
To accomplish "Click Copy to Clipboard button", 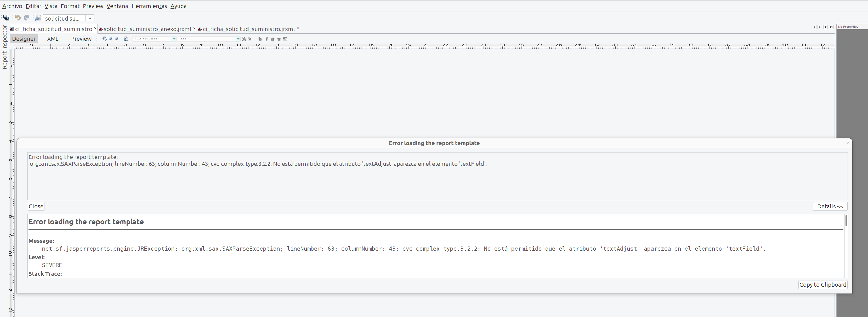I will pyautogui.click(x=822, y=285).
